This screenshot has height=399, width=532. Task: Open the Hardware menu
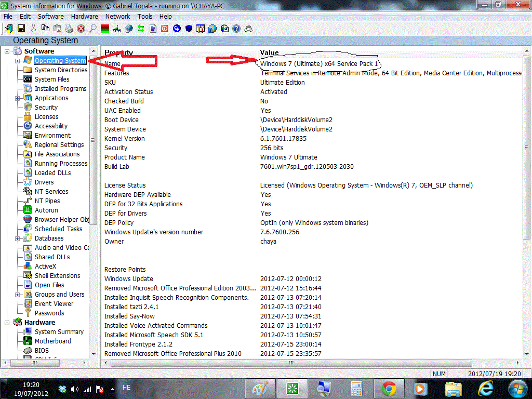[x=85, y=16]
